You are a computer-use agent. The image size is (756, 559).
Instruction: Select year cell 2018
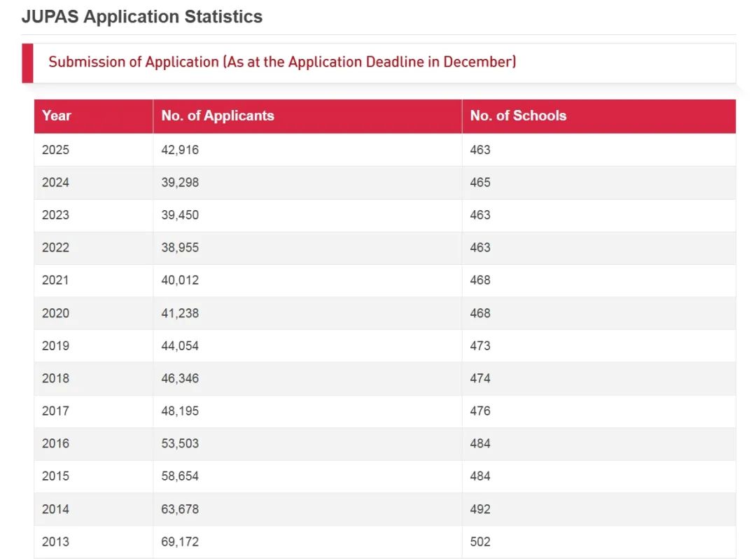55,378
